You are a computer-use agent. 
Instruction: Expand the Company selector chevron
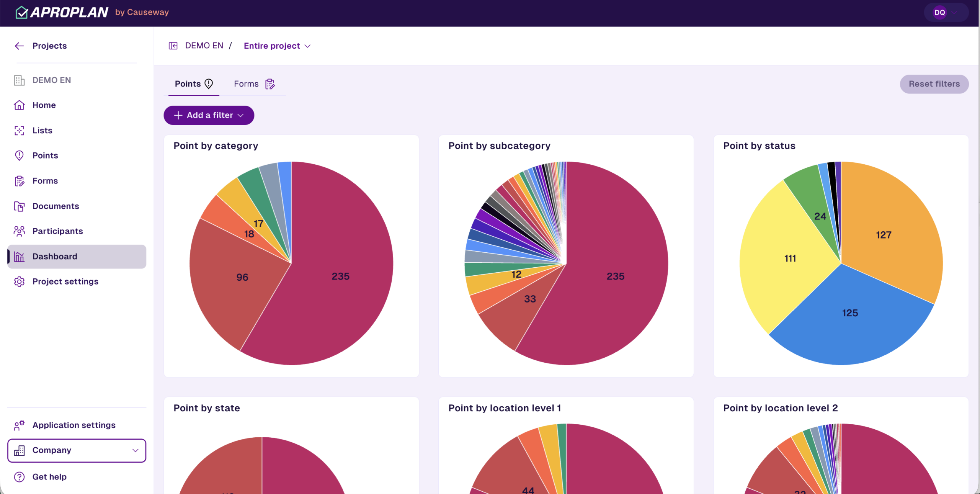coord(136,450)
